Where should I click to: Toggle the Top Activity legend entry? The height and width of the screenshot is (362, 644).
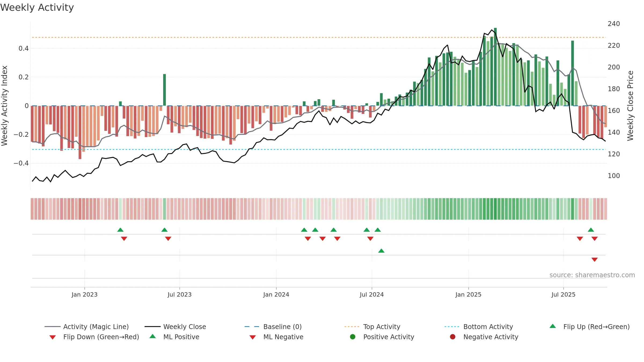pyautogui.click(x=372, y=327)
